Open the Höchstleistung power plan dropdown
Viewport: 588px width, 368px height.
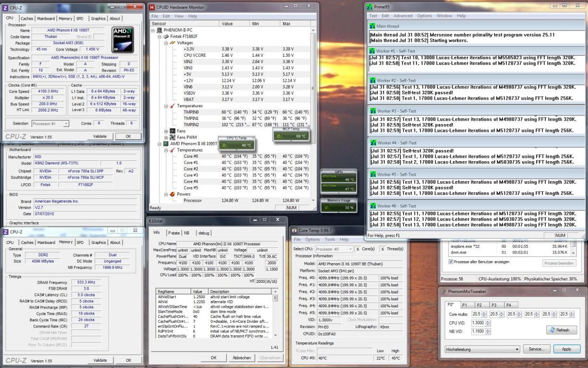(x=517, y=349)
